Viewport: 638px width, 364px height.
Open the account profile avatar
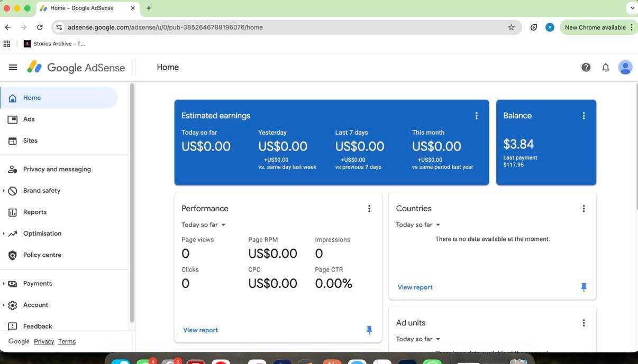pyautogui.click(x=625, y=67)
